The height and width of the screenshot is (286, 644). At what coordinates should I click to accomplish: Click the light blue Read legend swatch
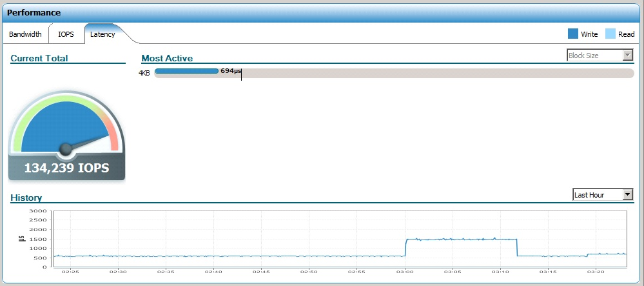(x=610, y=34)
